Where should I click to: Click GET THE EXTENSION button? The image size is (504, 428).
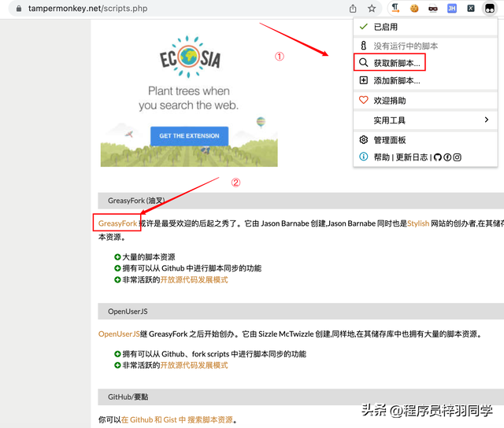tap(189, 136)
